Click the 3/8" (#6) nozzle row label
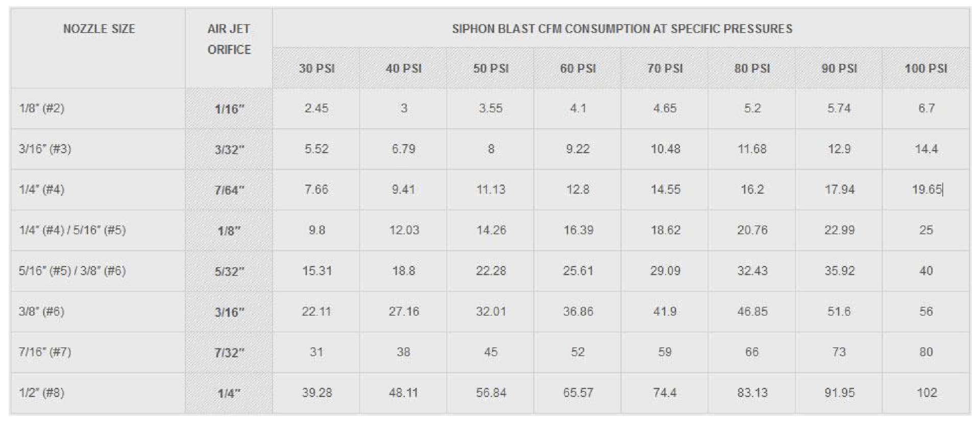The width and height of the screenshot is (980, 424). tap(42, 312)
